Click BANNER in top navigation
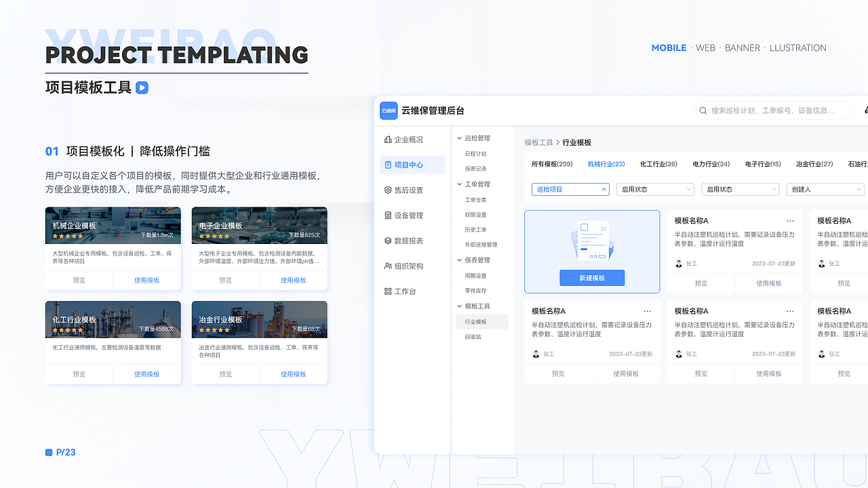 [x=743, y=48]
